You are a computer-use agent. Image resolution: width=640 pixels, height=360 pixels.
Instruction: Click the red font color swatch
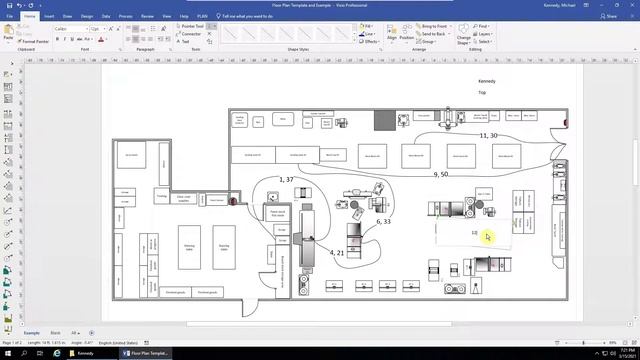point(101,39)
